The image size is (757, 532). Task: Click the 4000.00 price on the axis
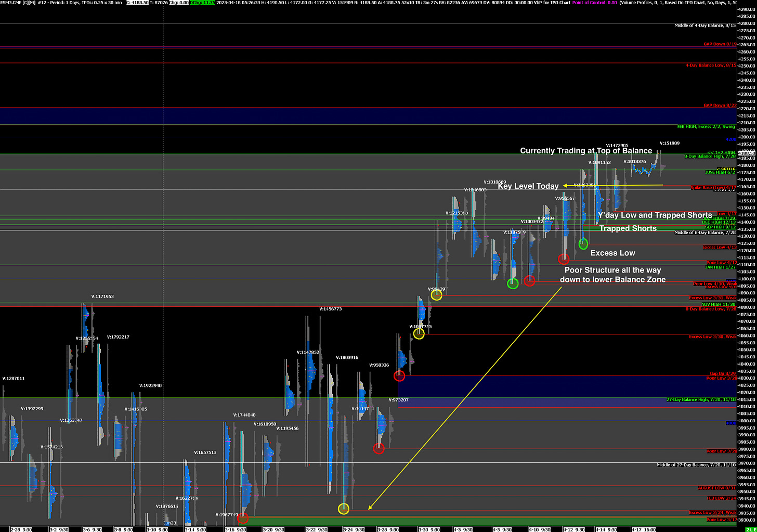click(x=747, y=421)
